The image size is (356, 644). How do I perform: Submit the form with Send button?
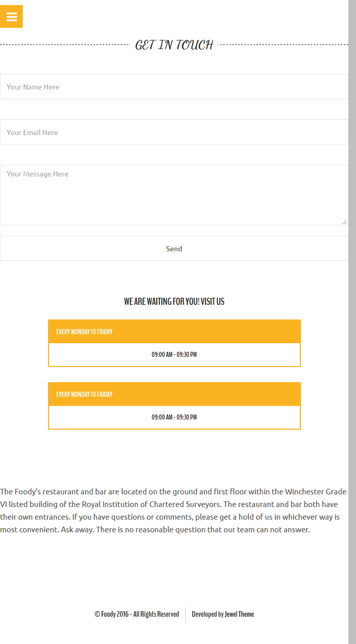pyautogui.click(x=174, y=248)
